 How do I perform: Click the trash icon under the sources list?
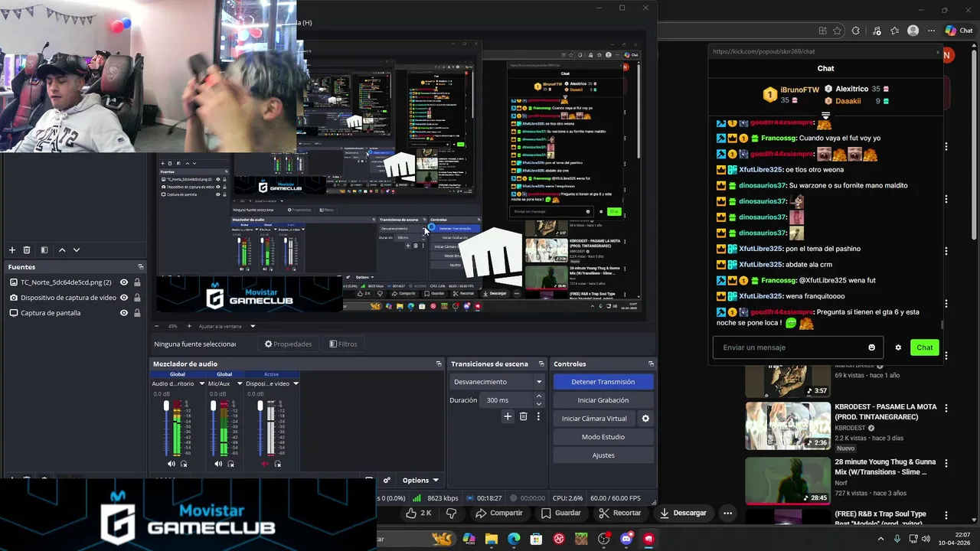(x=27, y=249)
